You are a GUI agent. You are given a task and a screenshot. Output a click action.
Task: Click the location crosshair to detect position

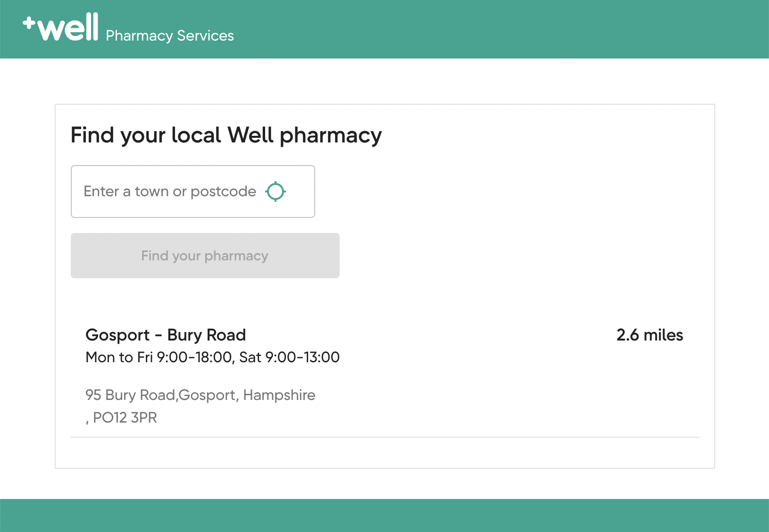[x=276, y=191]
